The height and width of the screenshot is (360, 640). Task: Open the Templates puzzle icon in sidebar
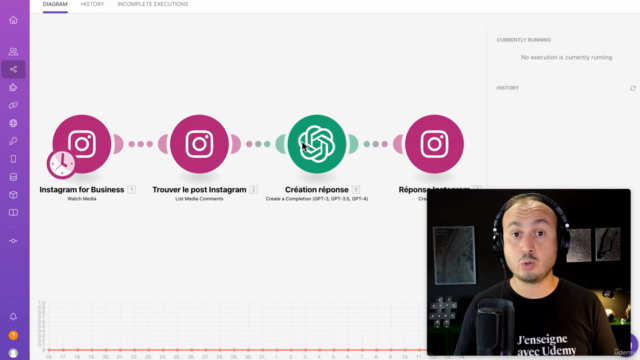point(13,87)
